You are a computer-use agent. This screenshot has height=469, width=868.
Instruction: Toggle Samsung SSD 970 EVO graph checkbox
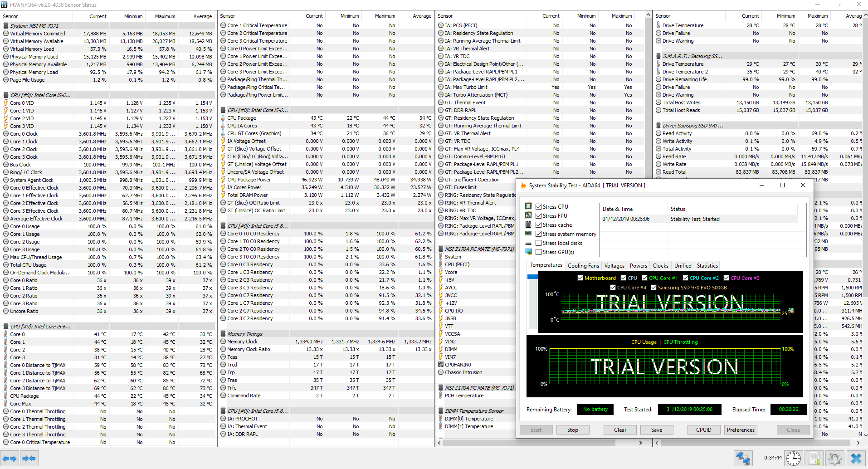click(653, 288)
